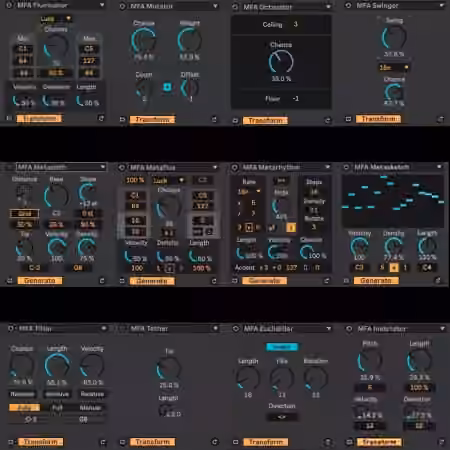Click the Tie knob in MFA Tether
450x450 pixels.
coord(169,369)
